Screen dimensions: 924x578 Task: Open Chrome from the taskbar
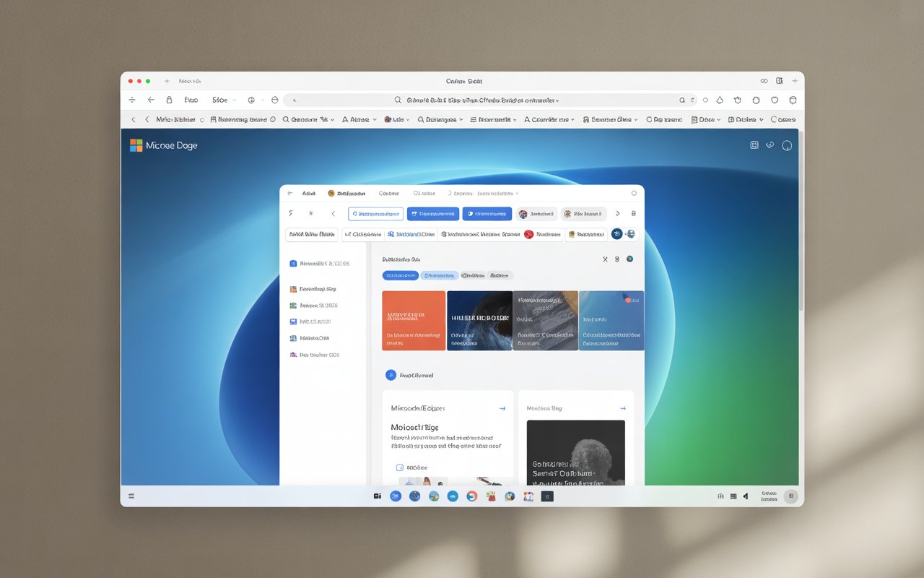[433, 496]
